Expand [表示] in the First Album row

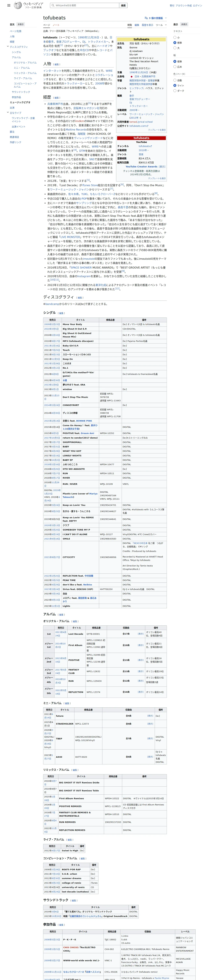(x=141, y=645)
